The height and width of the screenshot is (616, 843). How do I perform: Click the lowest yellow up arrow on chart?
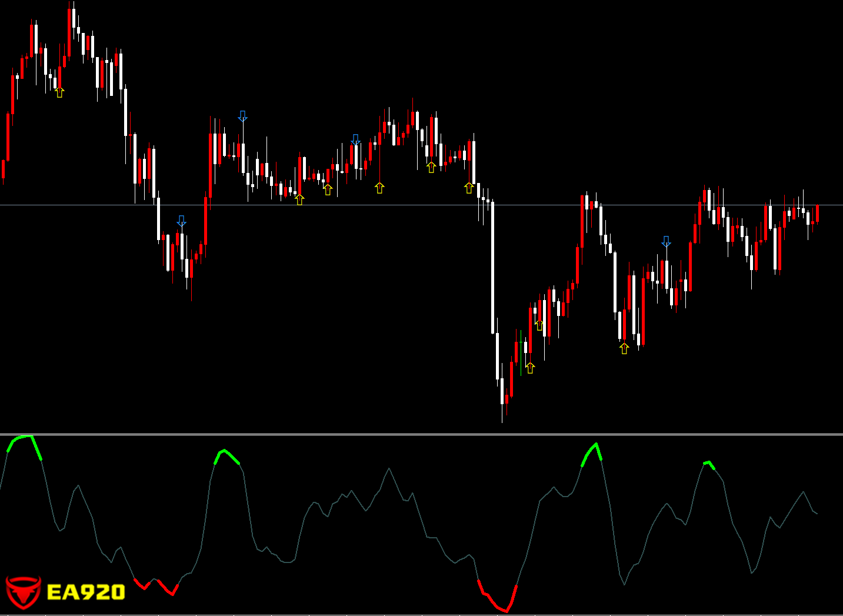[530, 368]
